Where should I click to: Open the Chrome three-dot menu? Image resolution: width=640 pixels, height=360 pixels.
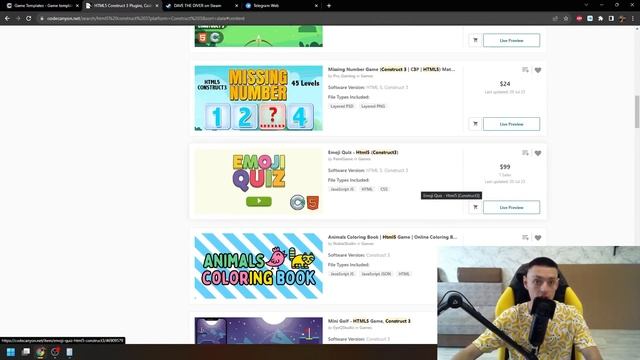tap(633, 18)
